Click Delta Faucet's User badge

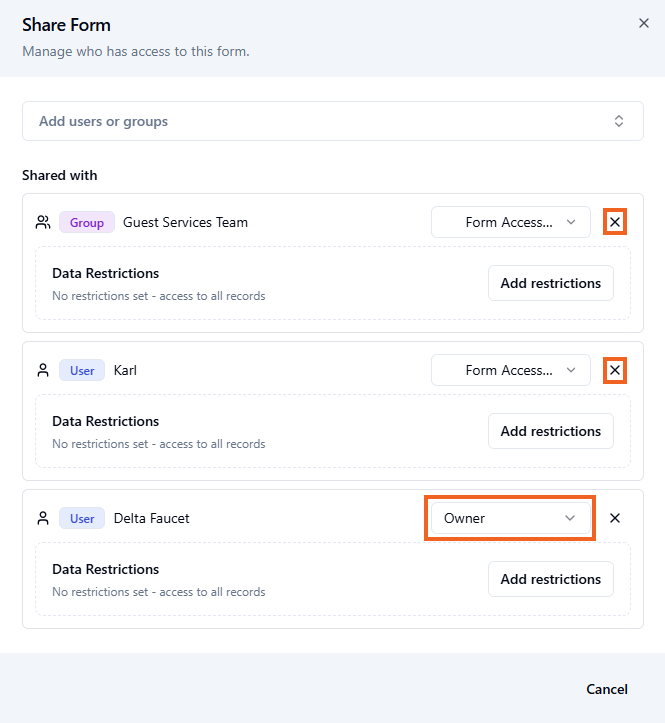(x=82, y=518)
